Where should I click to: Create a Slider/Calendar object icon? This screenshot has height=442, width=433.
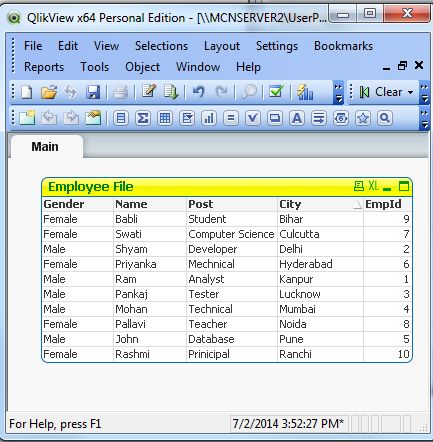[x=341, y=118]
